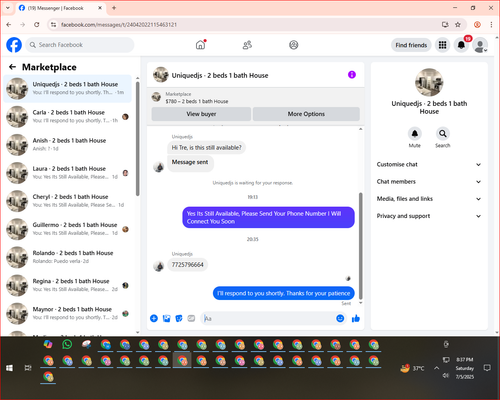Screen dimensions: 500x400
Task: Click the More Options button
Action: coord(306,114)
